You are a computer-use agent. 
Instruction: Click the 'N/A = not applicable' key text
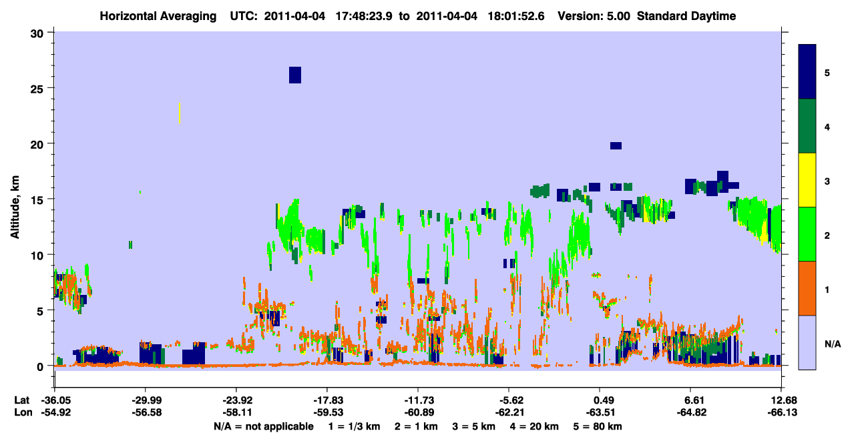coord(264,426)
